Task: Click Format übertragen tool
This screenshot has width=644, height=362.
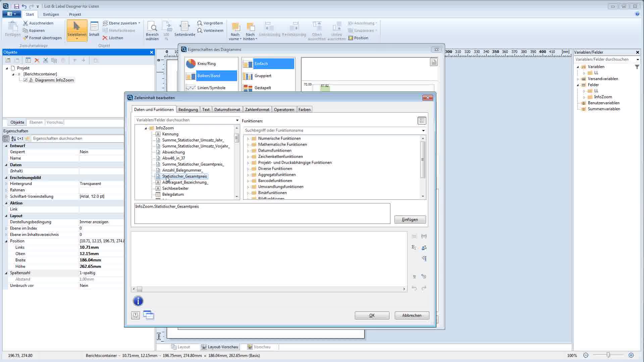Action: [42, 38]
